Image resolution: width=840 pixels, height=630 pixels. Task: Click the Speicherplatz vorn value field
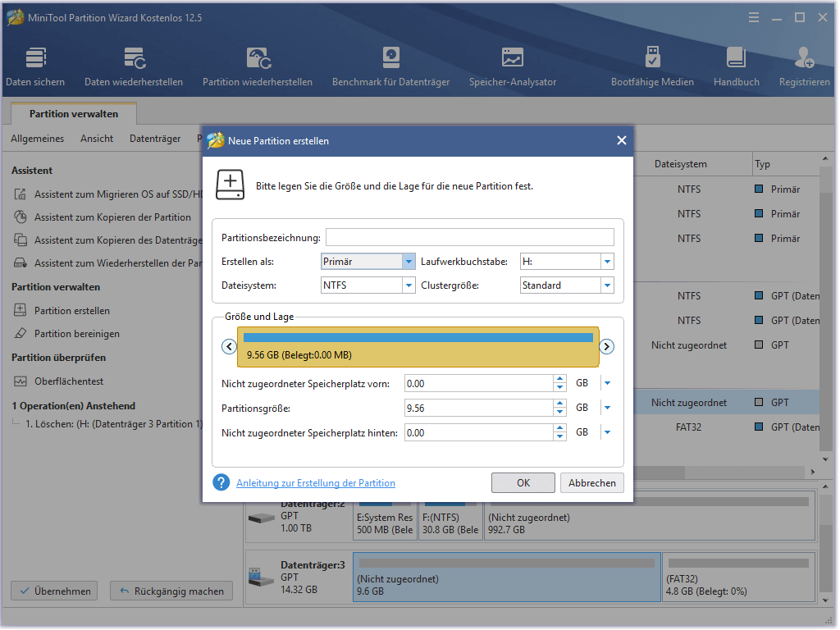479,384
